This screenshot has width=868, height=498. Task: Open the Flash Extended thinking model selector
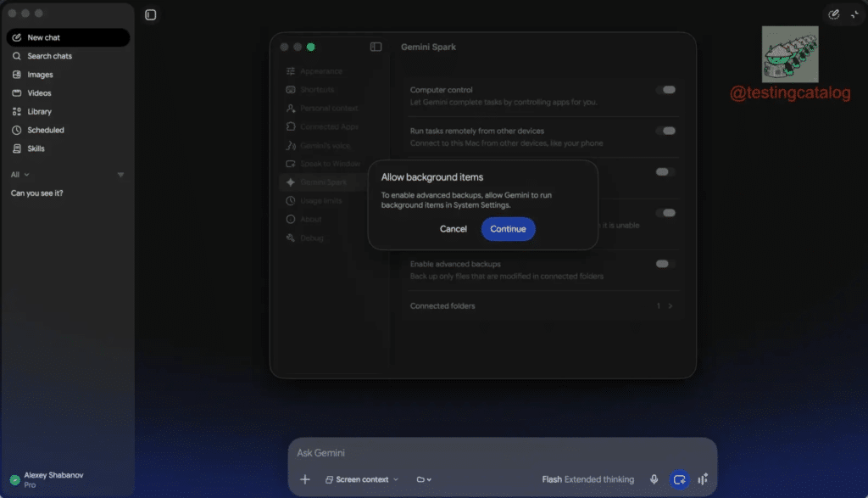click(588, 479)
